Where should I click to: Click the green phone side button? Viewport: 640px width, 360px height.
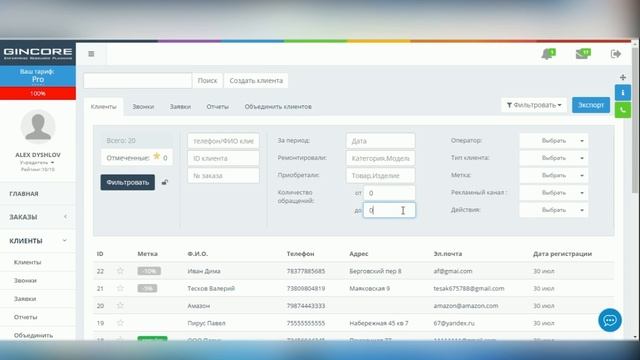pos(623,110)
